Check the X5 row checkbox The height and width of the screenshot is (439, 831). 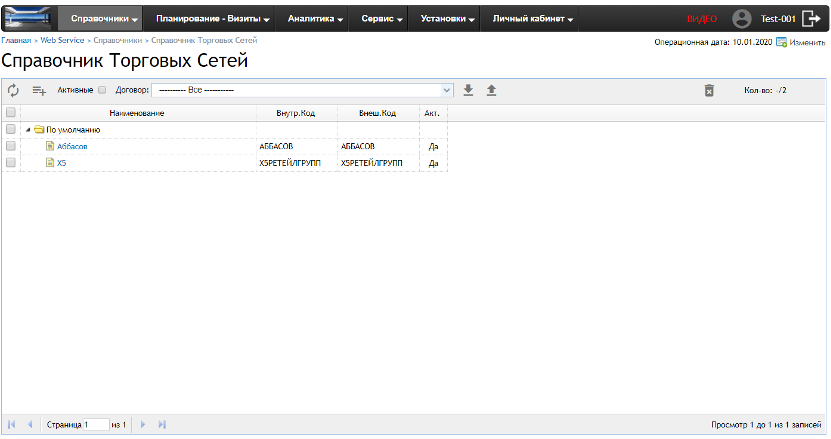(11, 162)
